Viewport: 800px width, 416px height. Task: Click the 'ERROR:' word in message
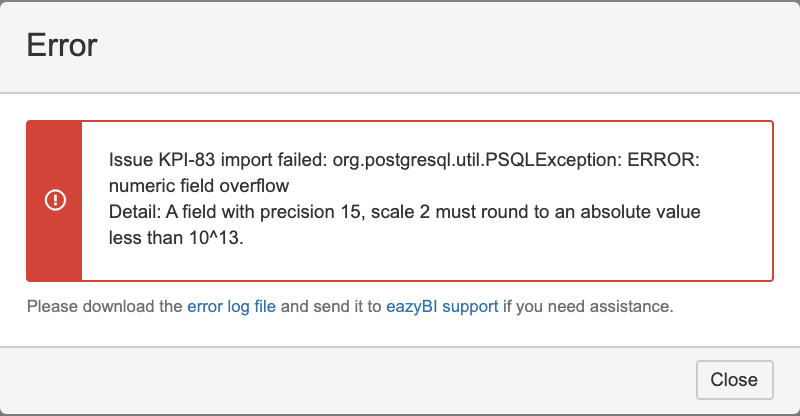tap(663, 160)
